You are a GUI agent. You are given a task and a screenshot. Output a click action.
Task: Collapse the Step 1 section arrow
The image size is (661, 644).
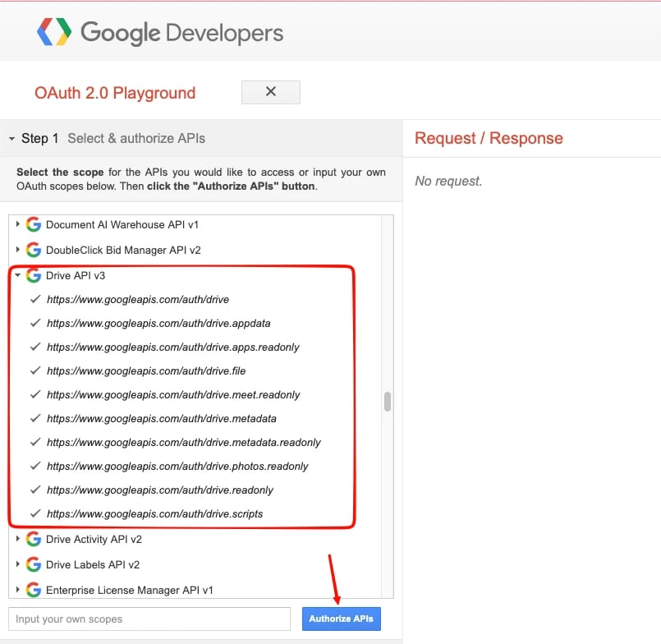11,138
